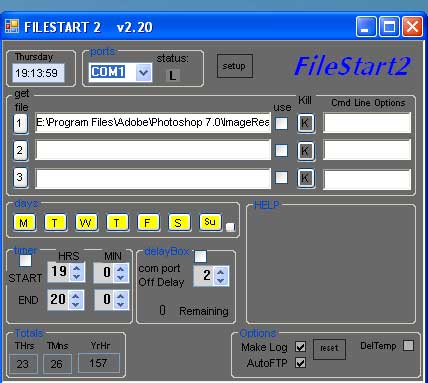Click the THrs total value 23
The height and width of the screenshot is (383, 428).
[23, 364]
